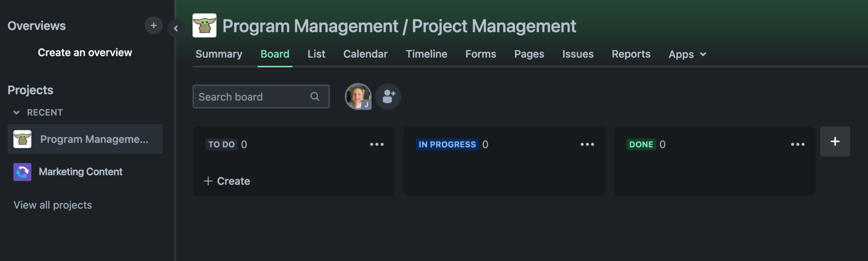
Task: Collapse the RECENT projects section
Action: click(17, 112)
